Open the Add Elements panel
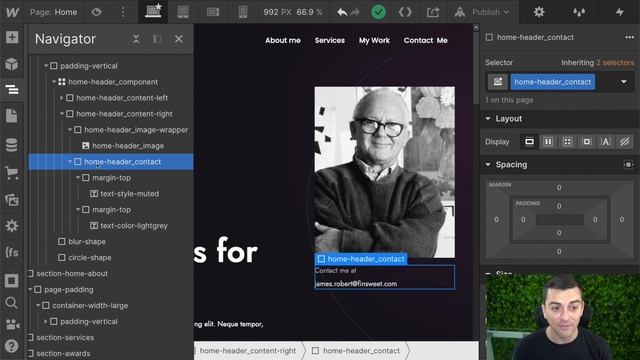The image size is (640, 360). [x=12, y=37]
